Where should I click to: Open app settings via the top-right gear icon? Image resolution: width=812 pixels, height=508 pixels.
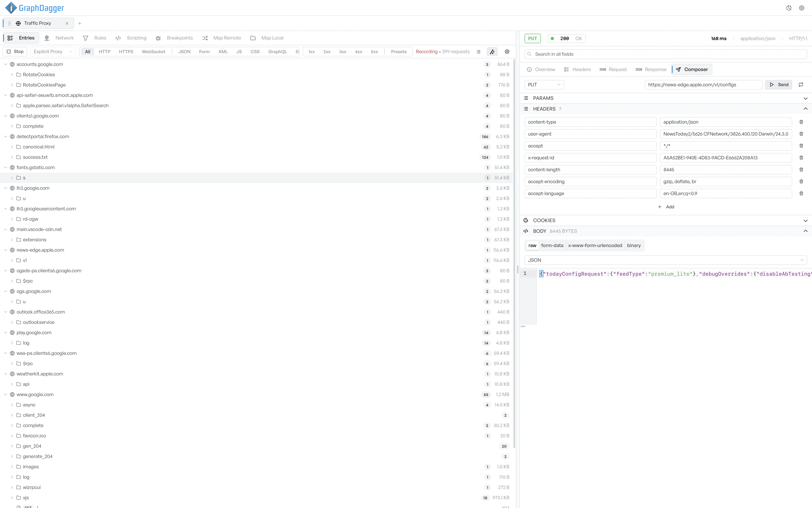click(x=802, y=8)
